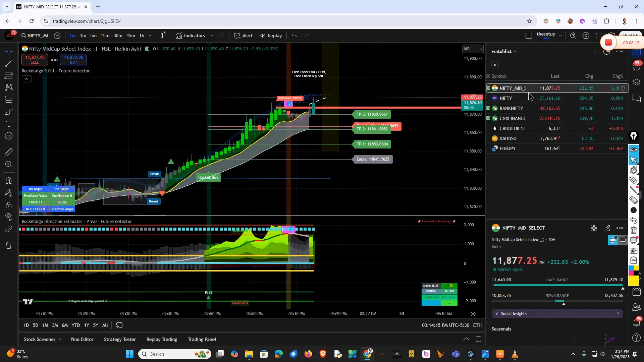Select the crosshair cursor tool
Viewport: 644px width, 362px height.
point(8,51)
